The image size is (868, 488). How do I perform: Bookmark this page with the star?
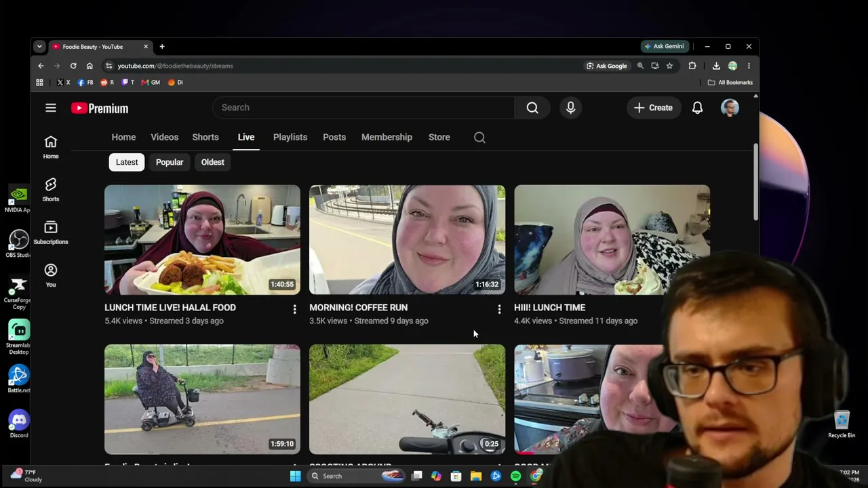(669, 66)
